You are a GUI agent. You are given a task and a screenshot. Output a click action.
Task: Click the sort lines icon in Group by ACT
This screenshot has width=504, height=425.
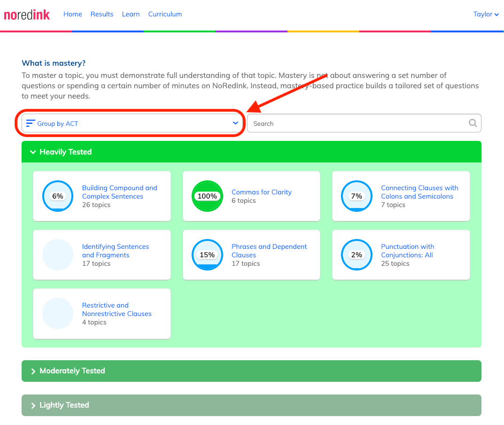[x=31, y=123]
